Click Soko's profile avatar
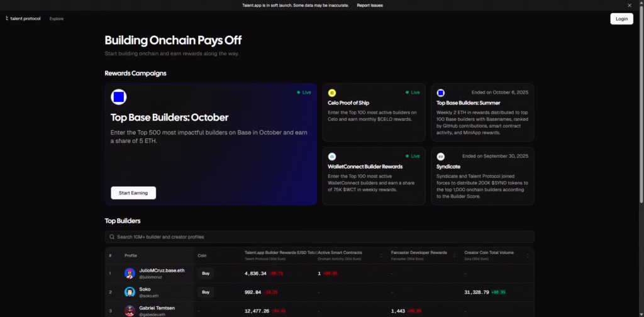The image size is (644, 317). [x=130, y=292]
